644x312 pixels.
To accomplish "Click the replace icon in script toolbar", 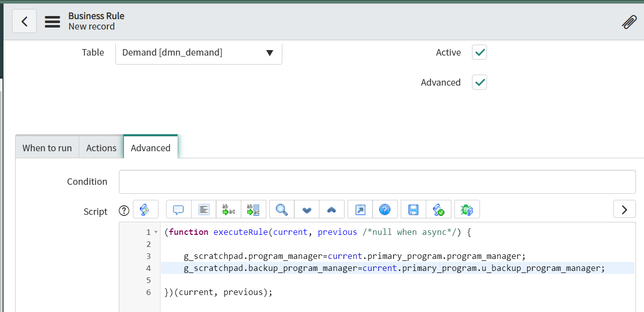I will (229, 209).
